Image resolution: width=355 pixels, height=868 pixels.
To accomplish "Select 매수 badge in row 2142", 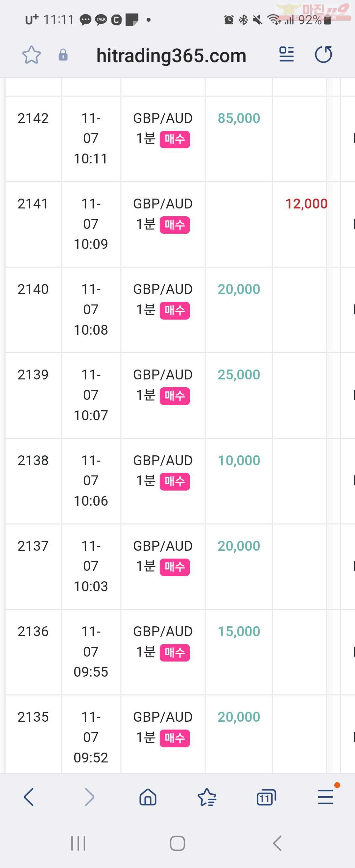I will pyautogui.click(x=175, y=139).
